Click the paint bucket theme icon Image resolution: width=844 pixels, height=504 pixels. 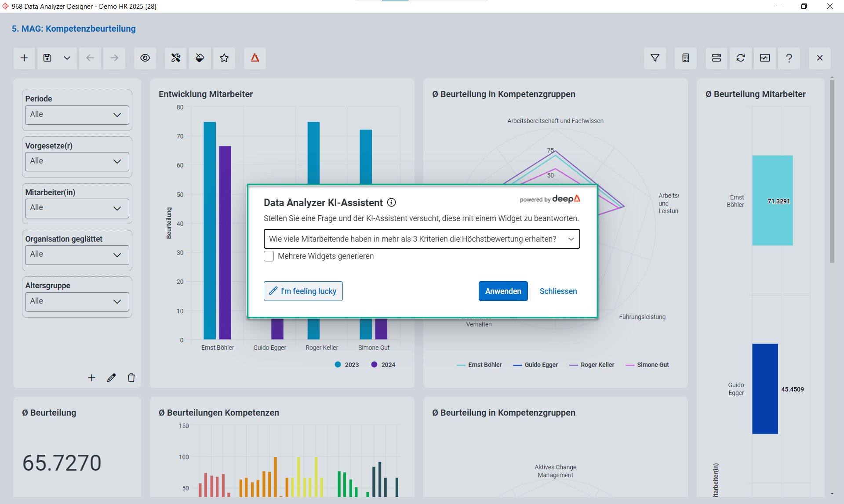click(x=200, y=58)
